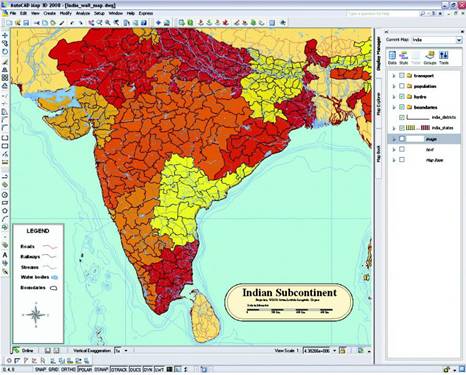
Task: Click the india_states color ramp swatch
Action: 418,128
